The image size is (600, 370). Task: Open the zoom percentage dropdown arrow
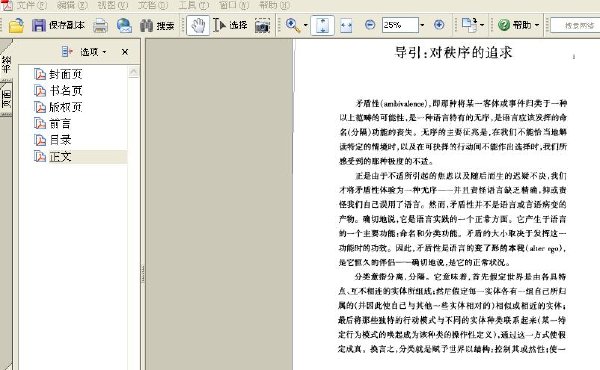[422, 25]
